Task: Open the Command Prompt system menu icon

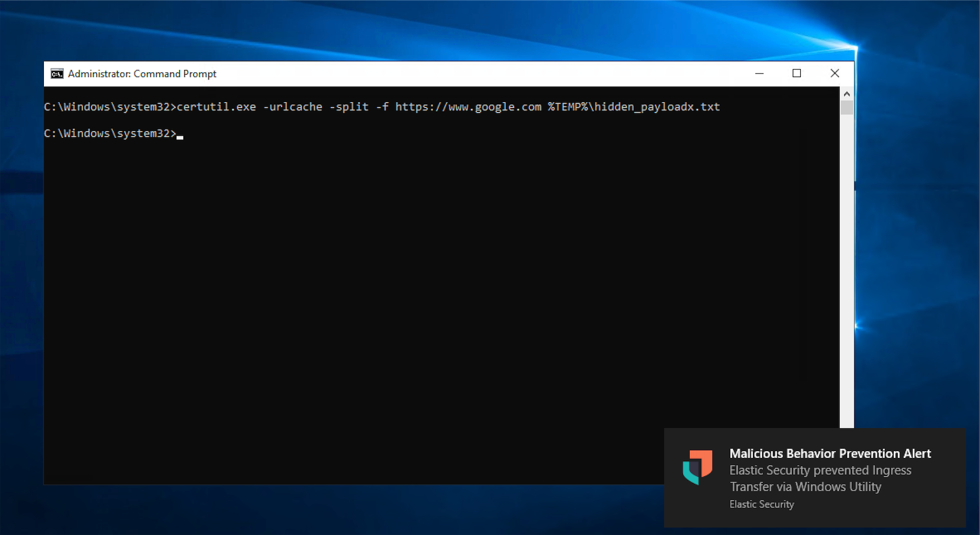Action: (57, 74)
